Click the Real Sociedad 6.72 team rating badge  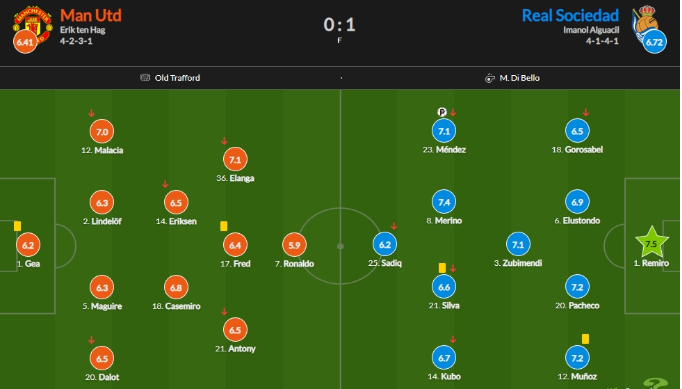click(x=655, y=42)
